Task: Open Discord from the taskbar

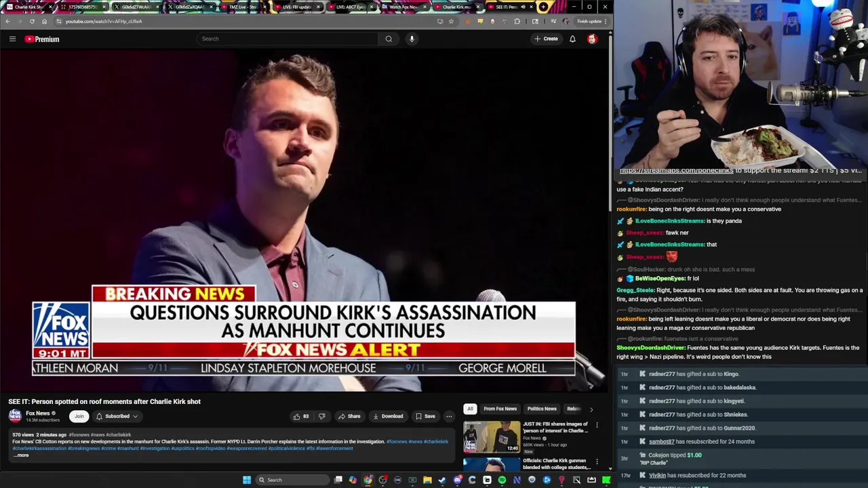Action: (457, 480)
